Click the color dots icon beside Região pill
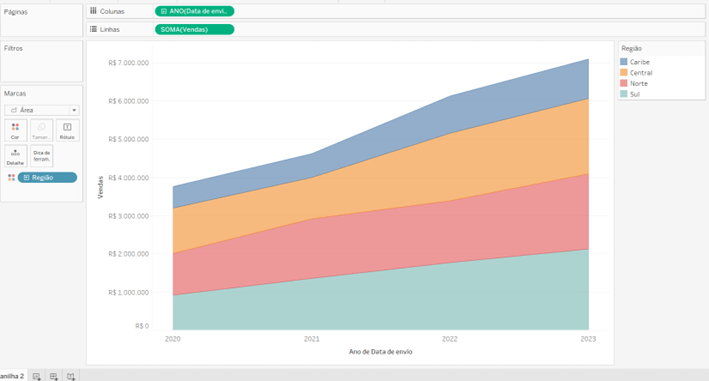The image size is (709, 381). [x=11, y=178]
